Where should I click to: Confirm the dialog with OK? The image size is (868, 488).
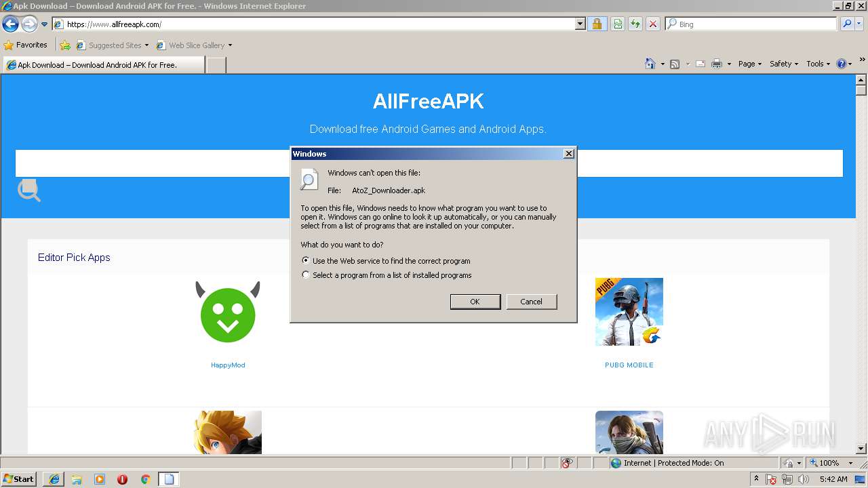pos(475,302)
